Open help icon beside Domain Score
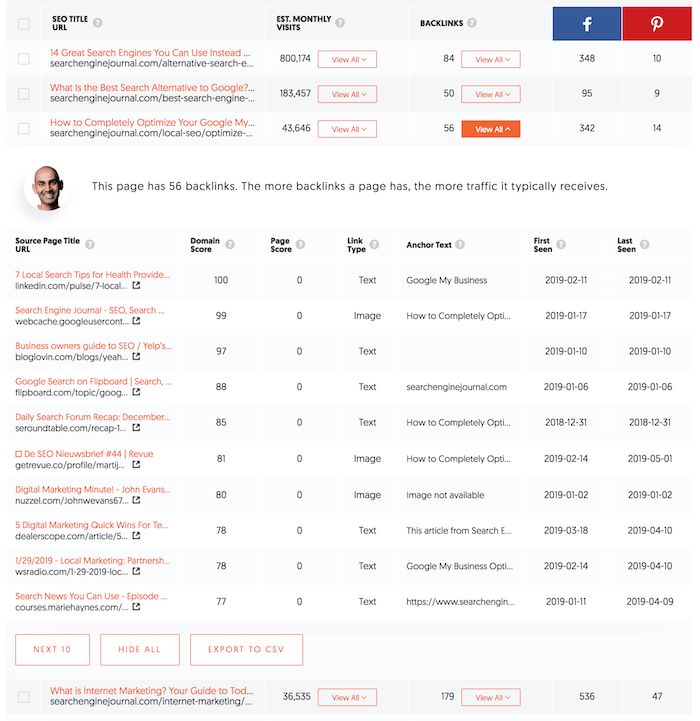Image resolution: width=700 pixels, height=721 pixels. pos(230,245)
